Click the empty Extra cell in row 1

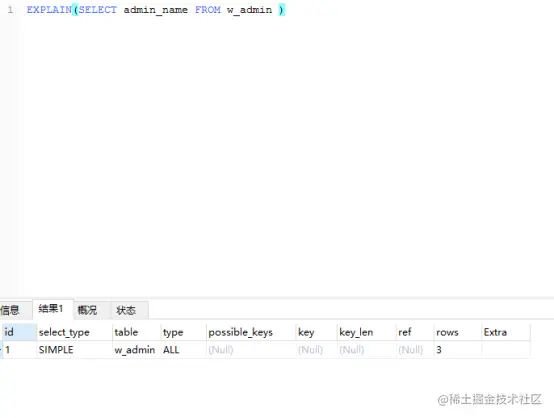[506, 350]
